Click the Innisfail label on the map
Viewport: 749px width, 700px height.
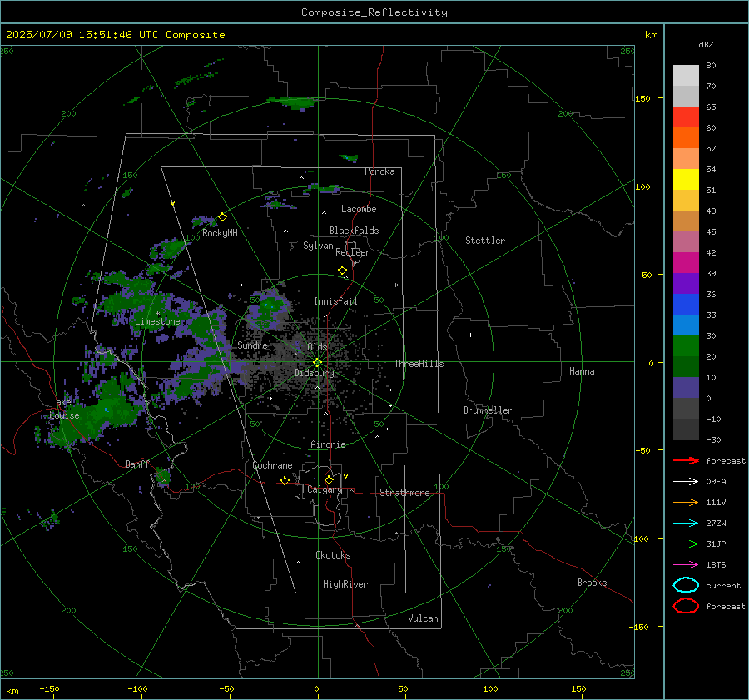pyautogui.click(x=335, y=301)
